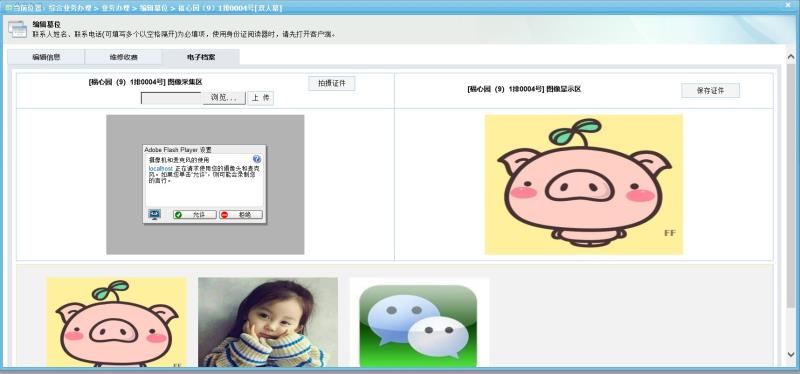Click 综合业务办理 in the breadcrumb

(71, 8)
